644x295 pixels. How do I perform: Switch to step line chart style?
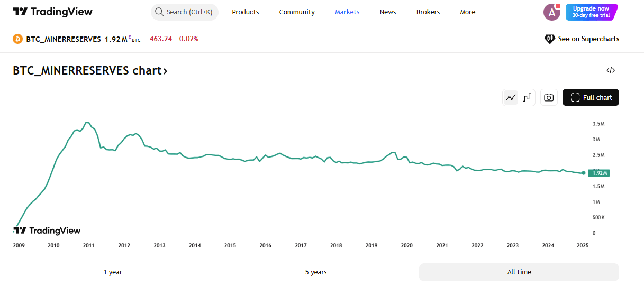click(527, 97)
